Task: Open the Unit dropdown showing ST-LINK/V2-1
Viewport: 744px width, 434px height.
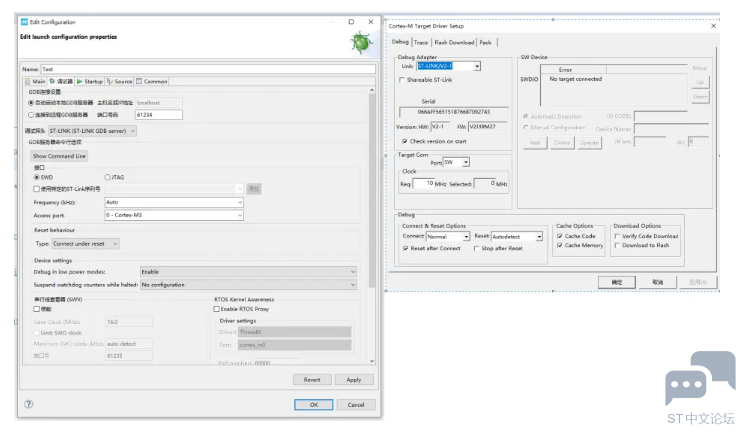Action: coord(448,66)
